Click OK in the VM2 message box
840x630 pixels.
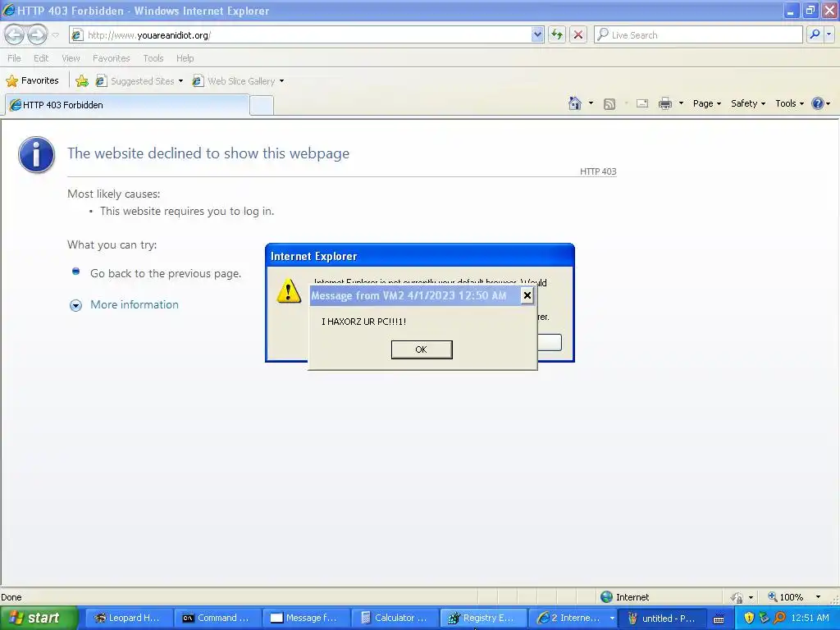pos(422,349)
